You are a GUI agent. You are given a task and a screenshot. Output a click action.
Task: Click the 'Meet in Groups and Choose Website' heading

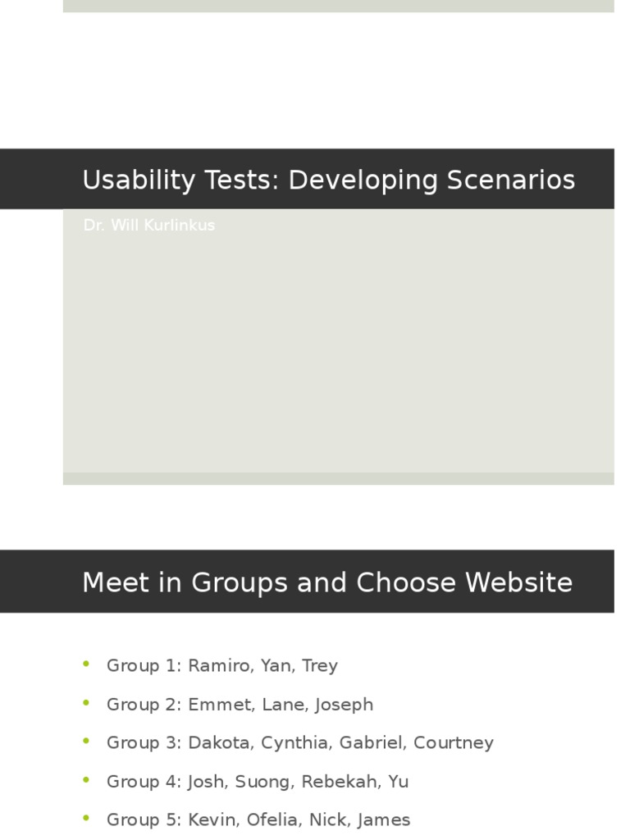(x=326, y=582)
